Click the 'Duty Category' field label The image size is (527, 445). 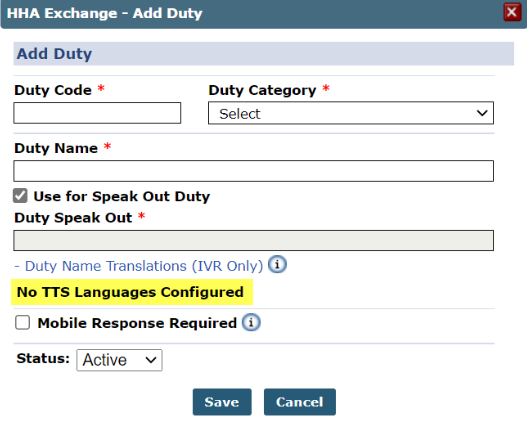pos(262,90)
